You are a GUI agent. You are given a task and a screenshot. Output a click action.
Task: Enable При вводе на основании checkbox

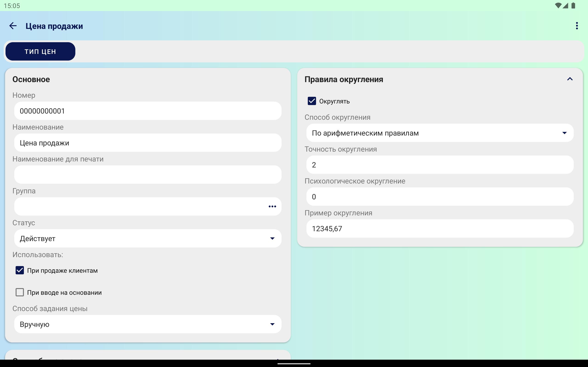20,292
